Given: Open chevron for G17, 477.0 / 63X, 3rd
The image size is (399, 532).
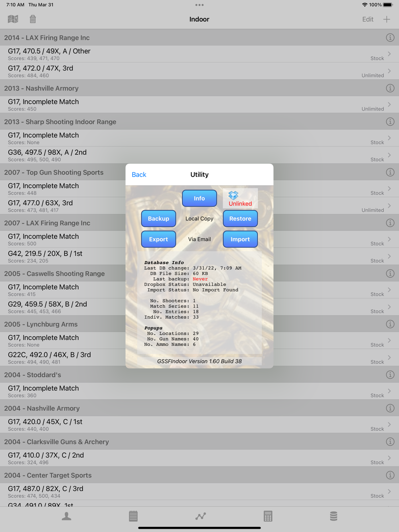Looking at the screenshot, I should (x=389, y=206).
